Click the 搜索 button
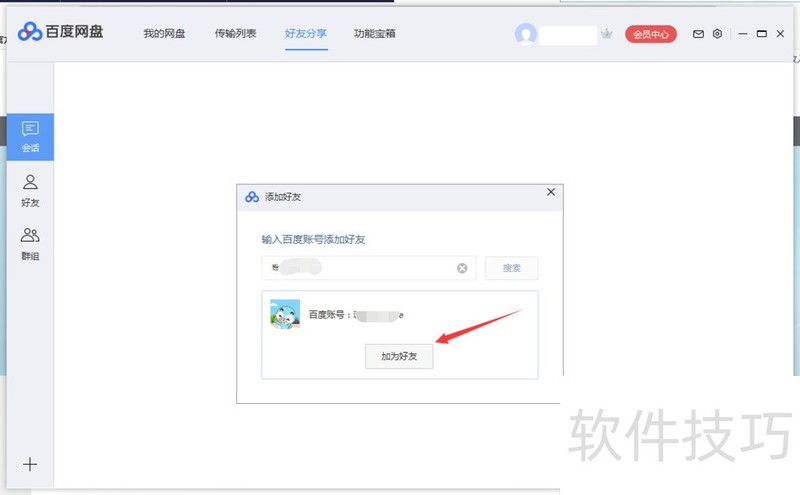The height and width of the screenshot is (495, 800). tap(511, 268)
